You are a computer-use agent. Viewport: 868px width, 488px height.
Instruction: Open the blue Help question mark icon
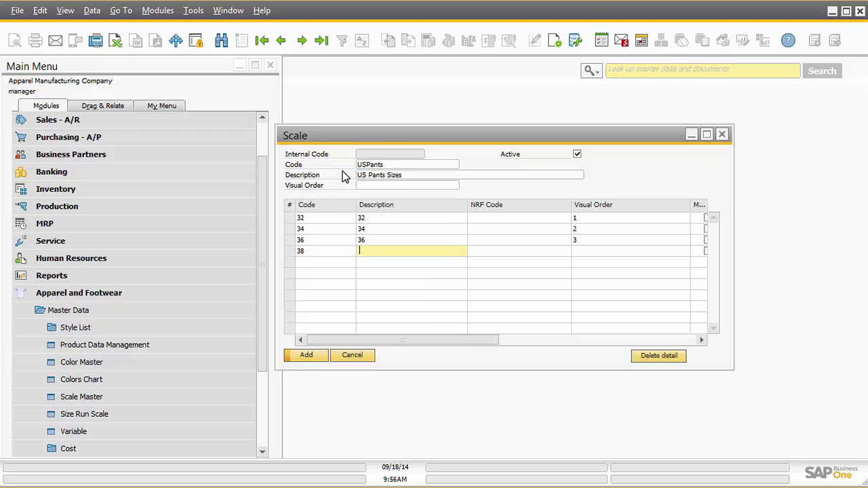788,41
